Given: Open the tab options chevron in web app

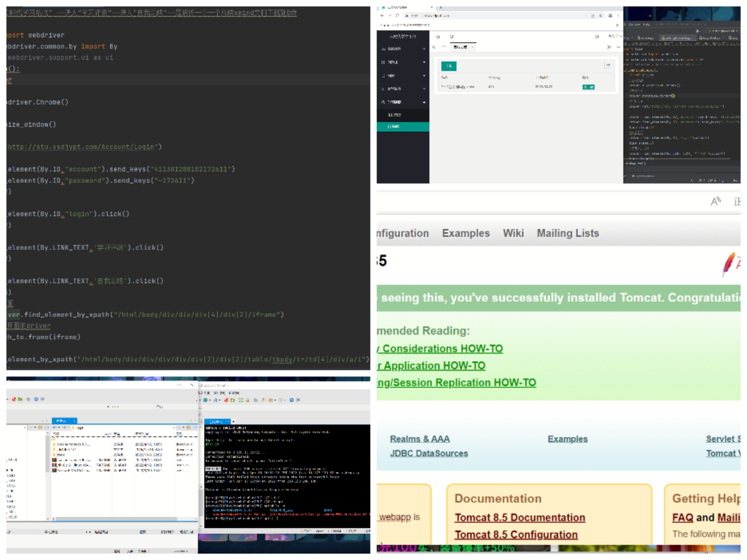Looking at the screenshot, I should (x=618, y=47).
